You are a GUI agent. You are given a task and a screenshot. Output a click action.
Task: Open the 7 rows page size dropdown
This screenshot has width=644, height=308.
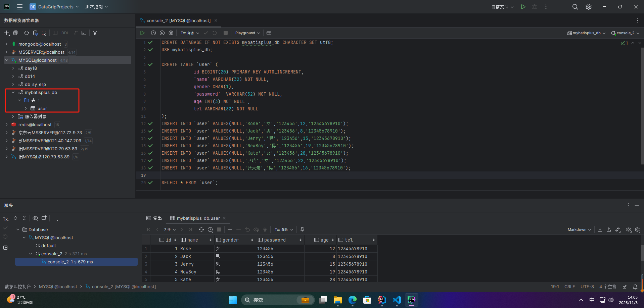coord(170,229)
